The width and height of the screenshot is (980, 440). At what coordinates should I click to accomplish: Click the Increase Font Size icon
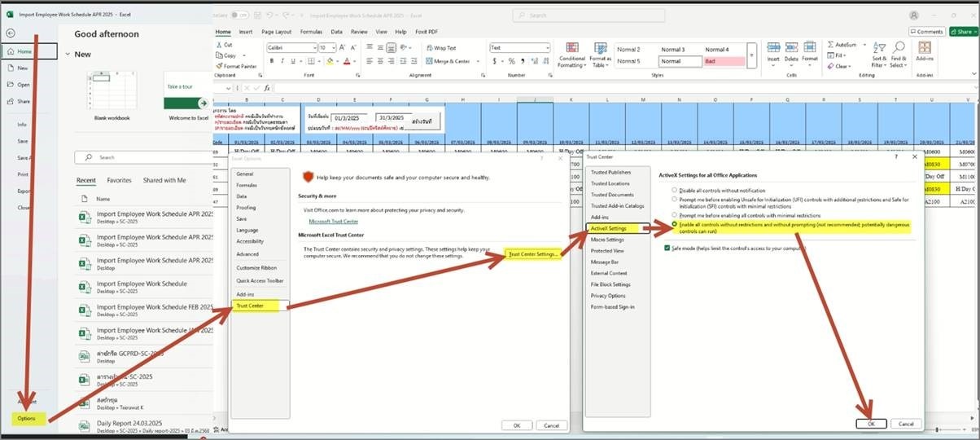pyautogui.click(x=342, y=48)
